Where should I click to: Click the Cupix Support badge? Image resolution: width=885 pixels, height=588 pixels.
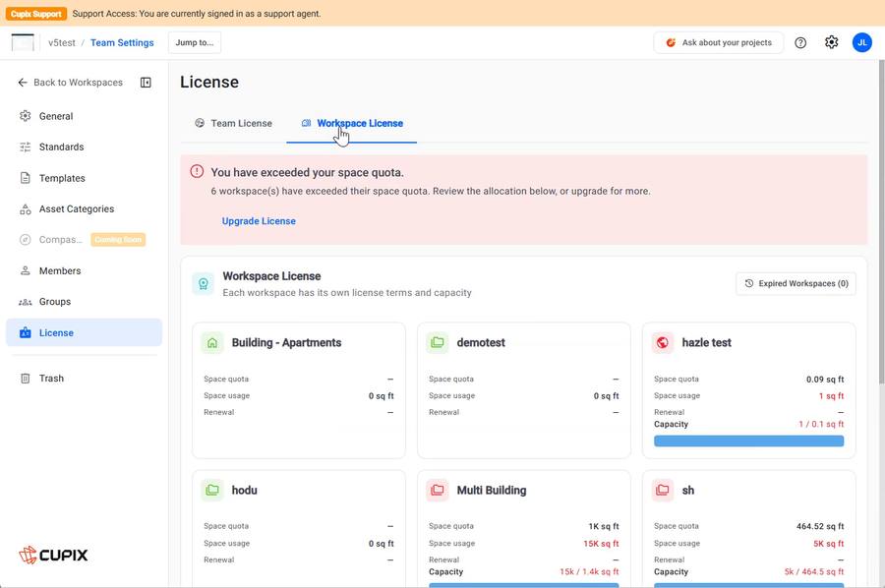tap(36, 14)
